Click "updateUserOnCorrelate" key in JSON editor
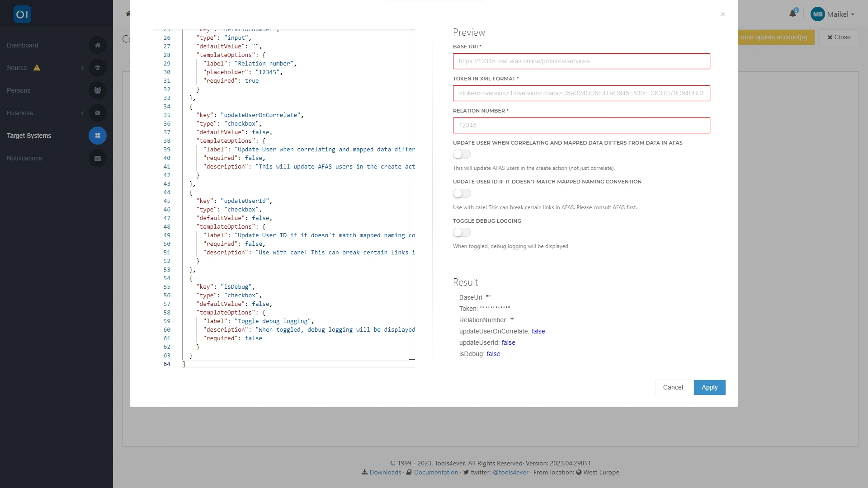The image size is (868, 488). click(x=260, y=115)
